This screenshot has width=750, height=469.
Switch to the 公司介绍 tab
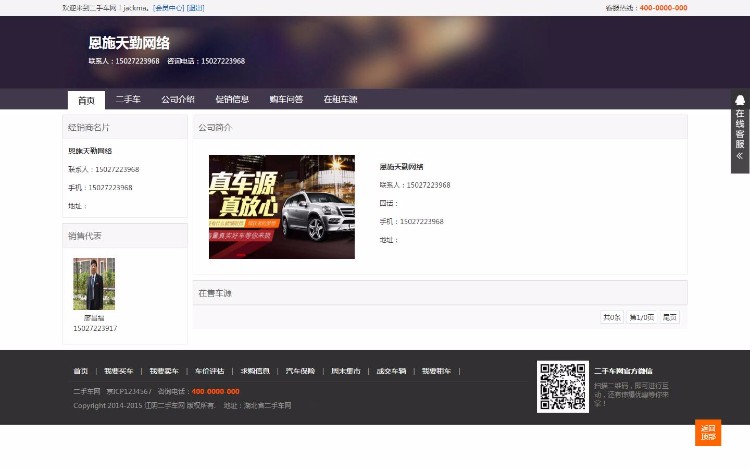point(177,99)
